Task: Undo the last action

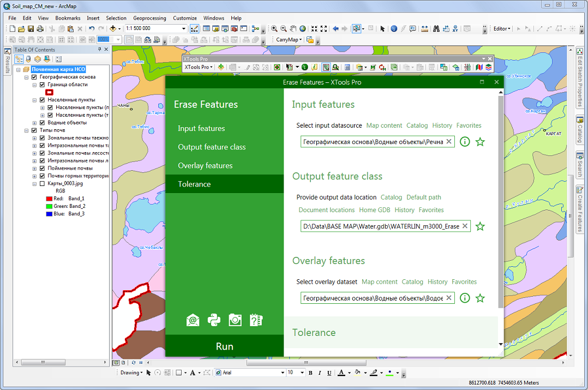Action: point(92,28)
